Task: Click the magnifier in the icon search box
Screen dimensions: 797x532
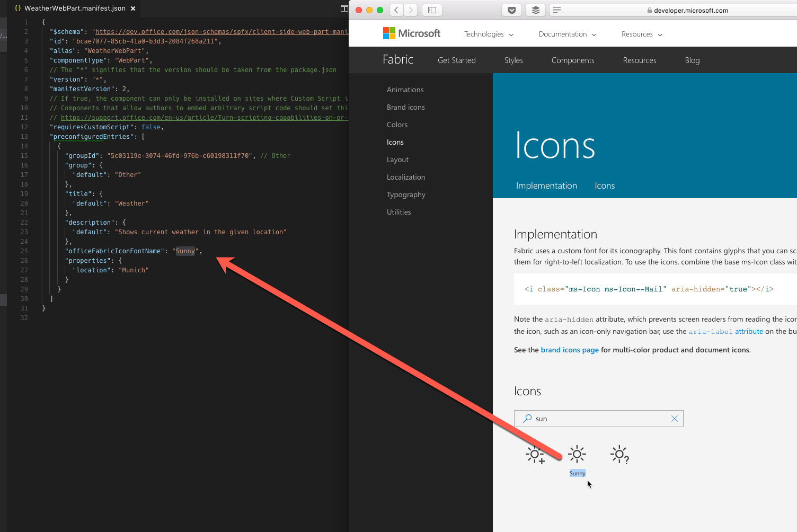Action: (527, 419)
